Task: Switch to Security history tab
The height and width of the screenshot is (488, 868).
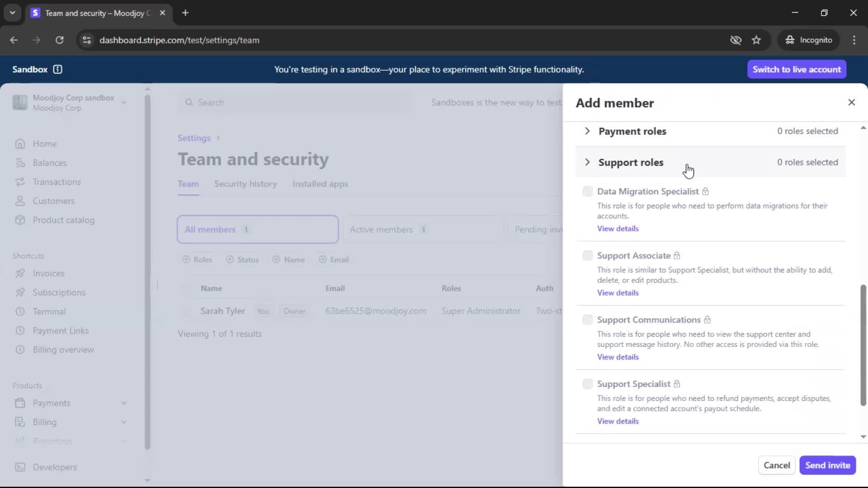Action: tap(245, 184)
